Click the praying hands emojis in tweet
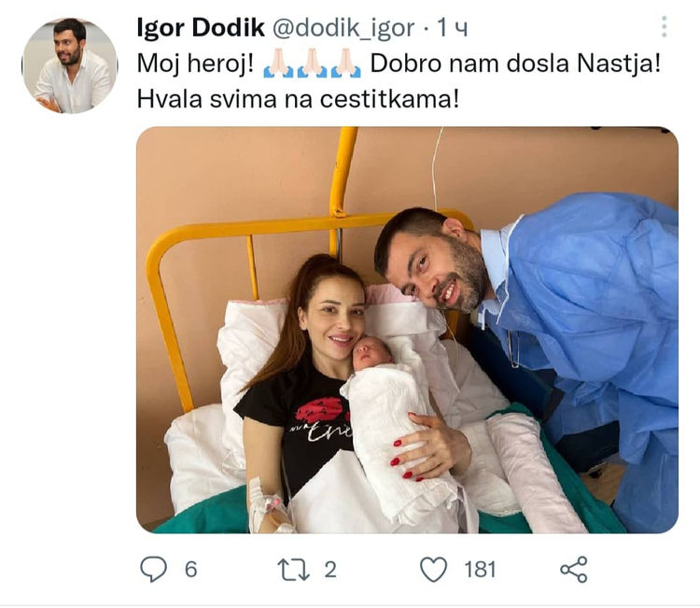 pos(312,64)
